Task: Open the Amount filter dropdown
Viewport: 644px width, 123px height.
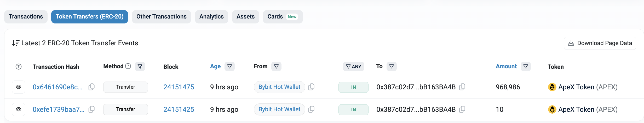Action: click(526, 66)
